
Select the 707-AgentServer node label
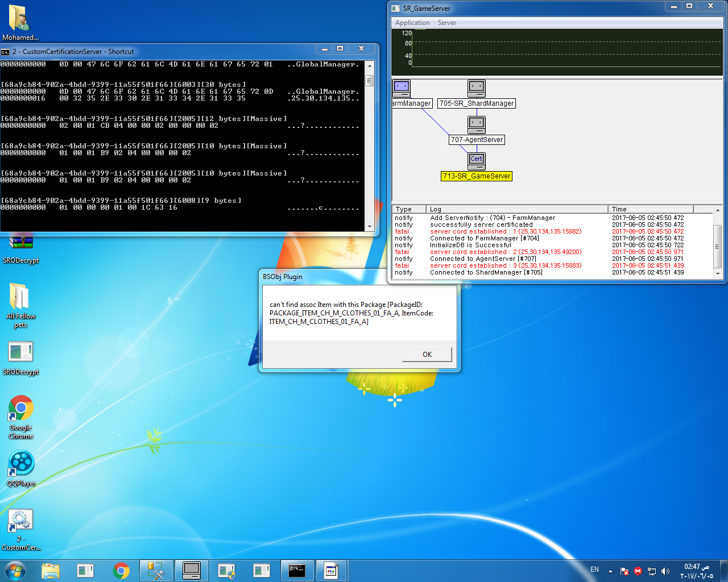pyautogui.click(x=477, y=140)
